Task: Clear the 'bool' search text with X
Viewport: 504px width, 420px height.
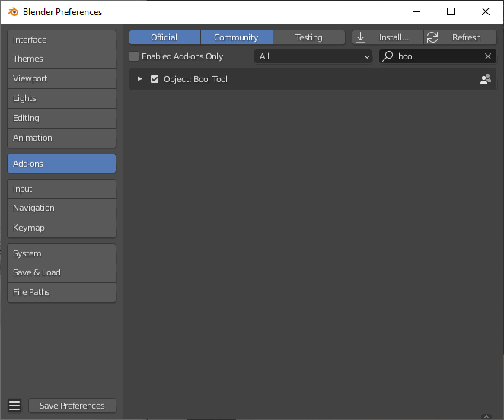Action: click(487, 56)
